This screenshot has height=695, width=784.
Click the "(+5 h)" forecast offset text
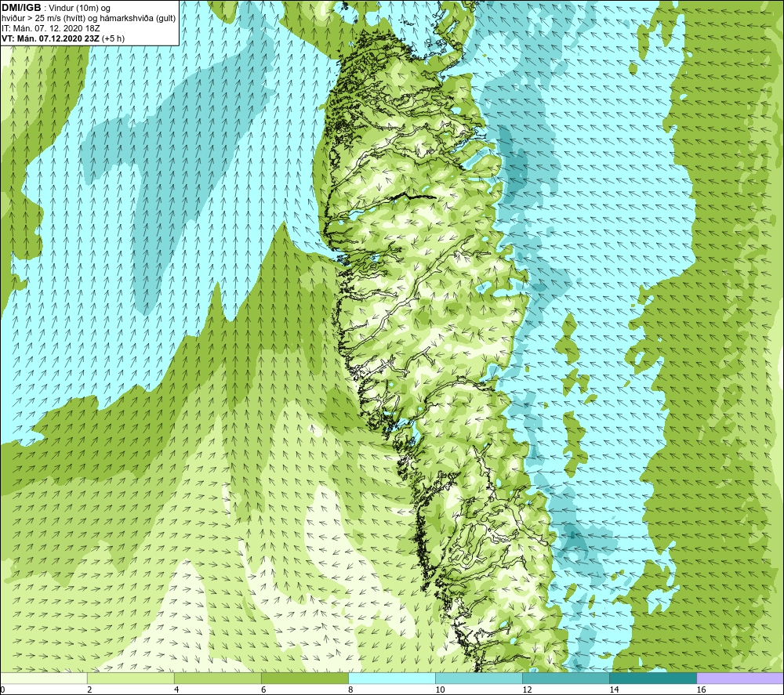pos(113,38)
